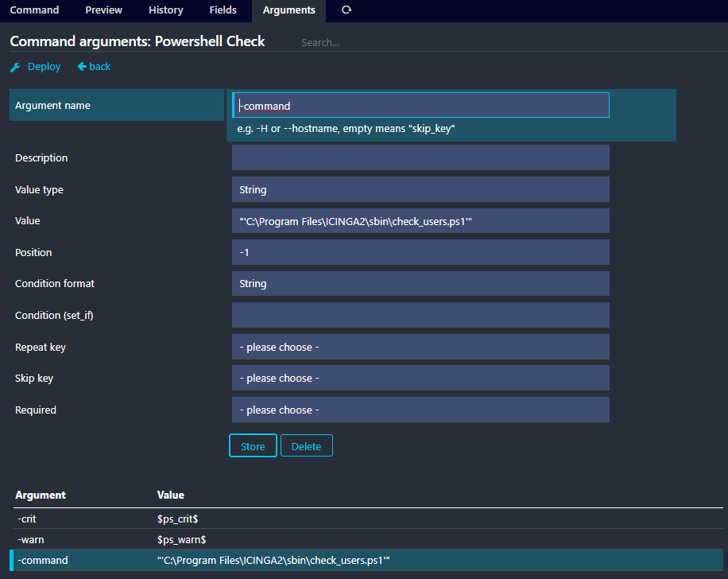Image resolution: width=728 pixels, height=579 pixels.
Task: Click the Deploy wrench icon
Action: [15, 67]
